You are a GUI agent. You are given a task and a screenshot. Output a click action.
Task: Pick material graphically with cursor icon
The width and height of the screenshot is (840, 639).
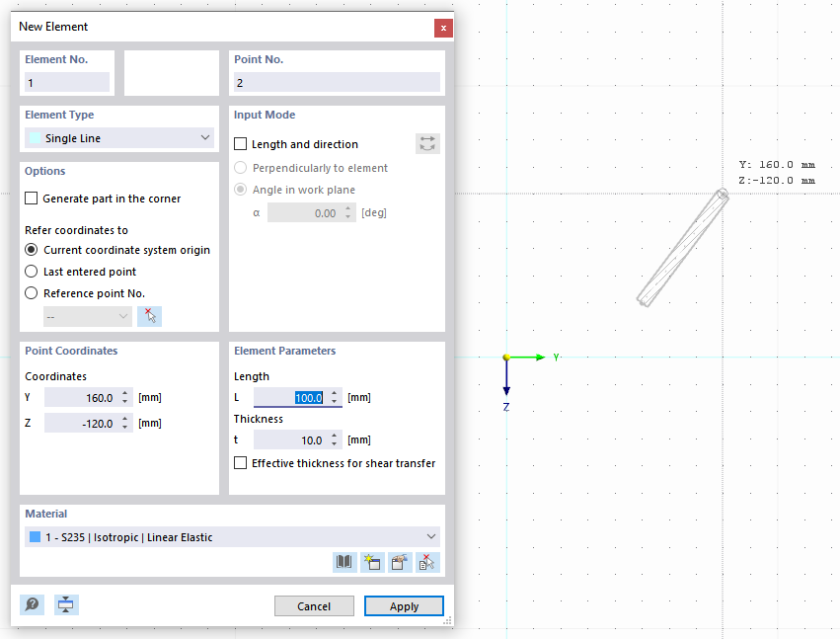(x=427, y=562)
